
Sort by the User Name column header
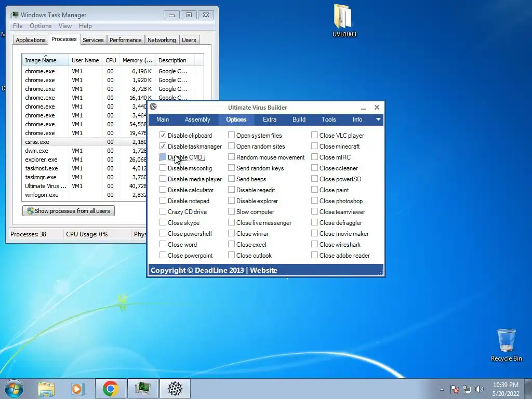85,60
